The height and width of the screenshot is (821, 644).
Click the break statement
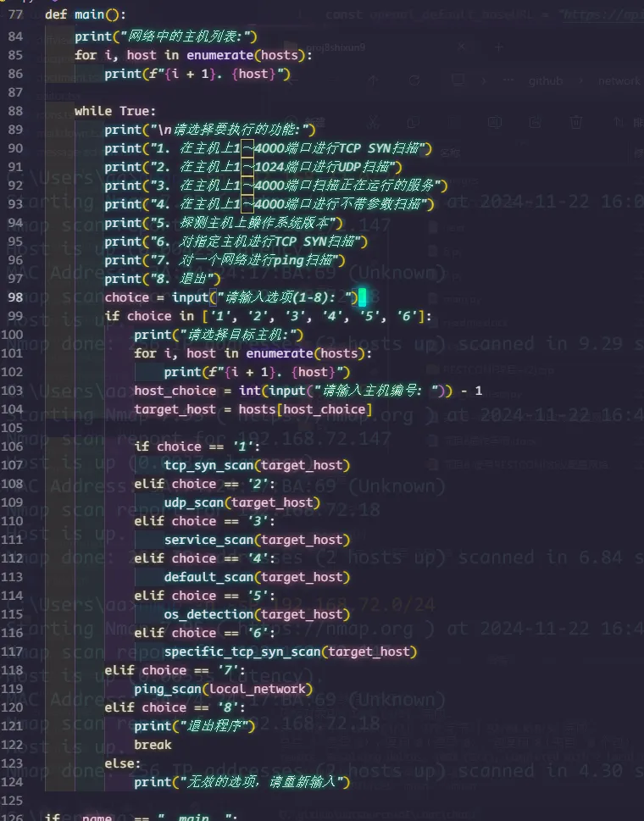point(153,745)
